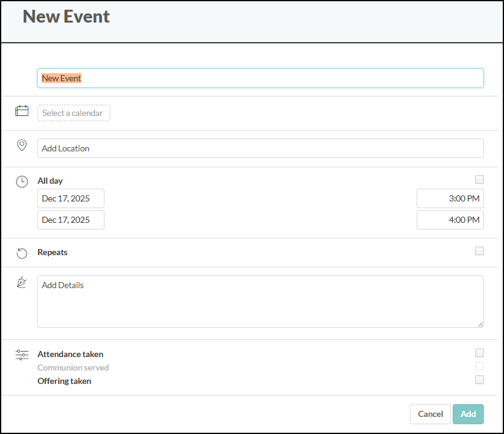
Task: Enable the All day checkbox
Action: (x=479, y=179)
